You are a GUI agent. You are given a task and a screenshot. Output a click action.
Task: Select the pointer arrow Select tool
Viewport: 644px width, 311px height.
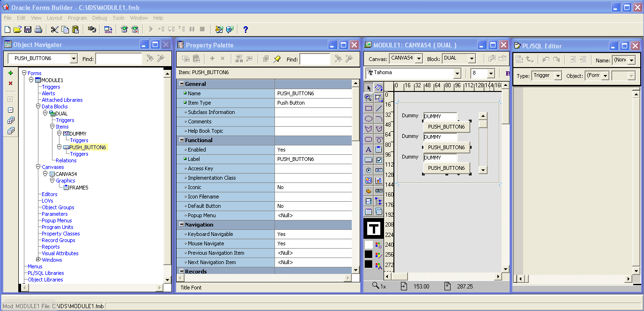point(369,88)
